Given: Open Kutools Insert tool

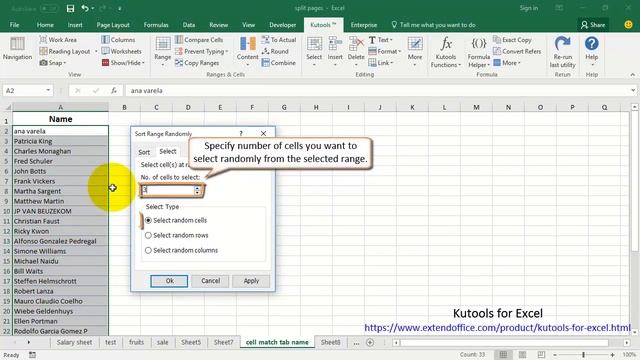Looking at the screenshot, I should pos(335,51).
